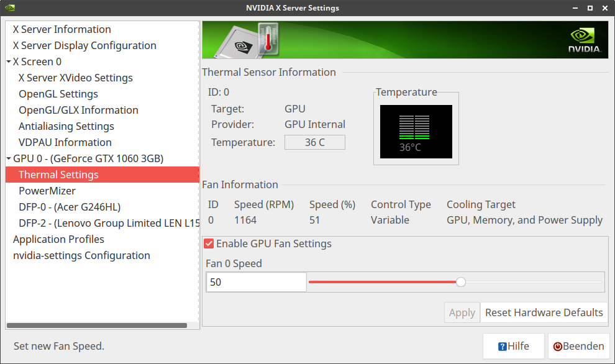Click the fan speed value 1164 RPM
This screenshot has height=364, width=615.
tap(245, 220)
